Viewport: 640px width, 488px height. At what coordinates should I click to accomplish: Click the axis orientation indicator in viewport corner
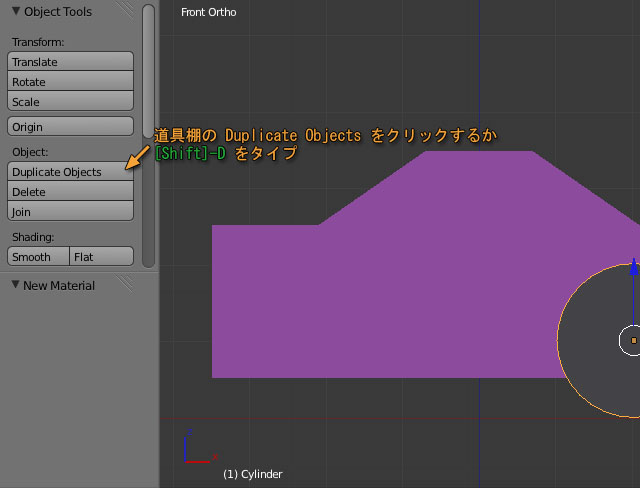pyautogui.click(x=195, y=450)
